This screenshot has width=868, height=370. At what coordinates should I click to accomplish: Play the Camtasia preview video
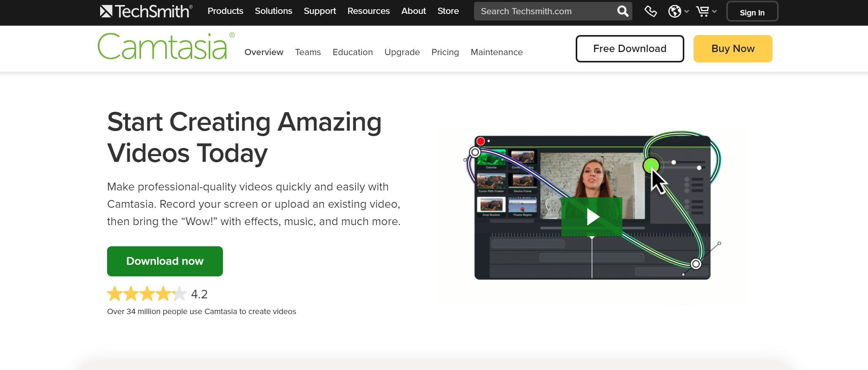(592, 217)
